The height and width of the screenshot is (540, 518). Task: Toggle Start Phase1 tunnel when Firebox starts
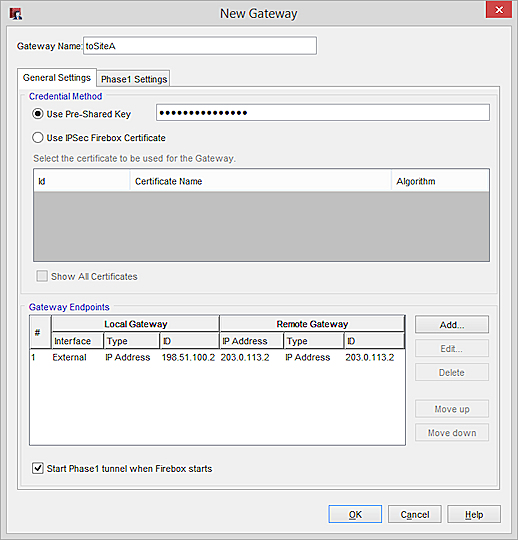38,468
